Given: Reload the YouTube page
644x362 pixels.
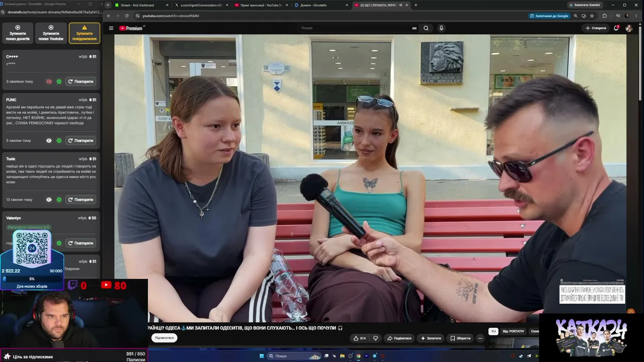Looking at the screenshot, I should point(127,16).
